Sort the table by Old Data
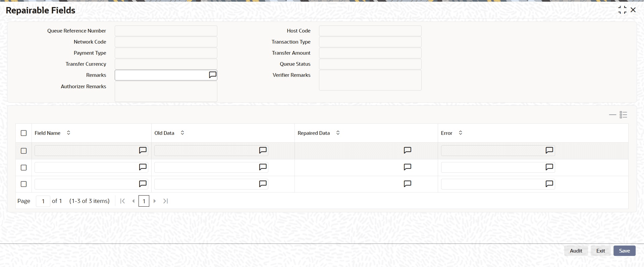Screen dimensions: 644x267 182,133
